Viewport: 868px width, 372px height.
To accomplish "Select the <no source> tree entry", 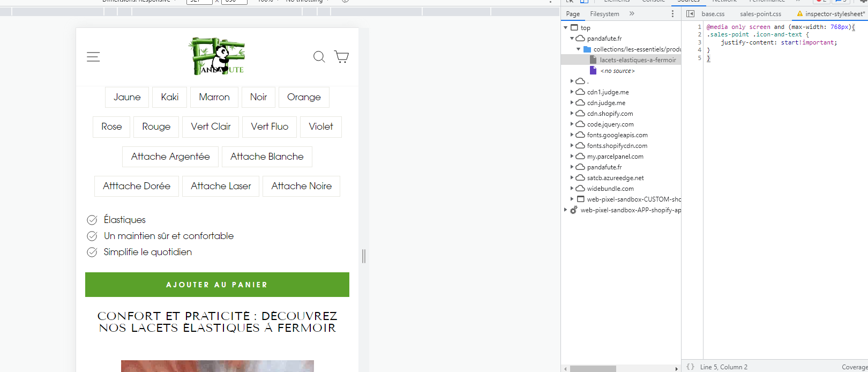I will 617,71.
